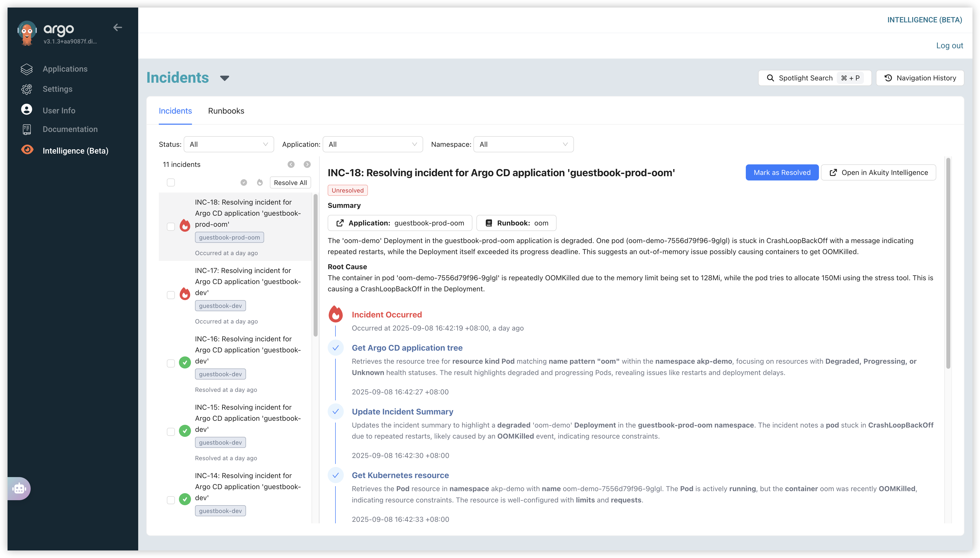Switch to the Runbooks tab
Screen dimensions: 980x558
pos(226,111)
